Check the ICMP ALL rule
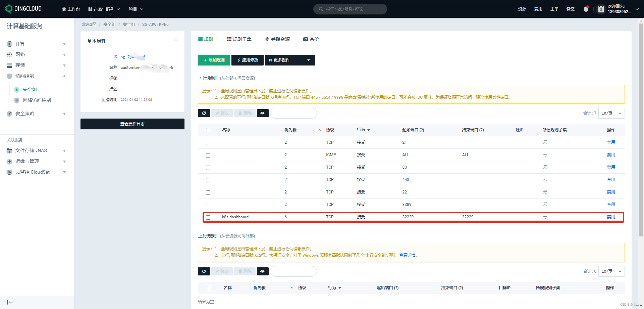This screenshot has width=644, height=309. pyautogui.click(x=208, y=155)
